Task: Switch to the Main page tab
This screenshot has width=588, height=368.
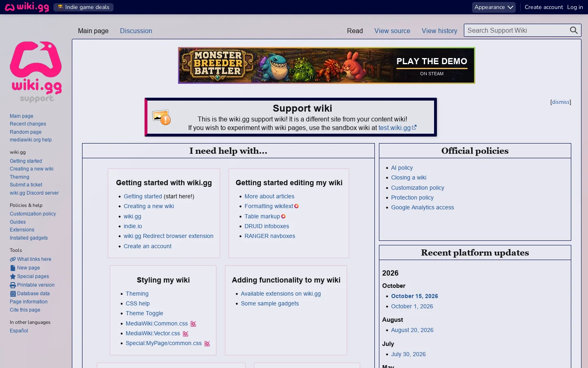Action: pyautogui.click(x=93, y=31)
